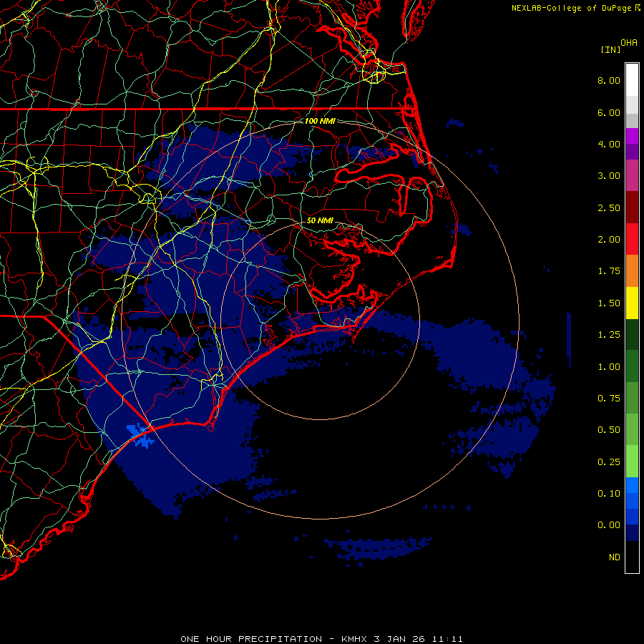This screenshot has height=644, width=644.
Task: Click the bright blue precipitation patch near coast
Action: coord(141,436)
